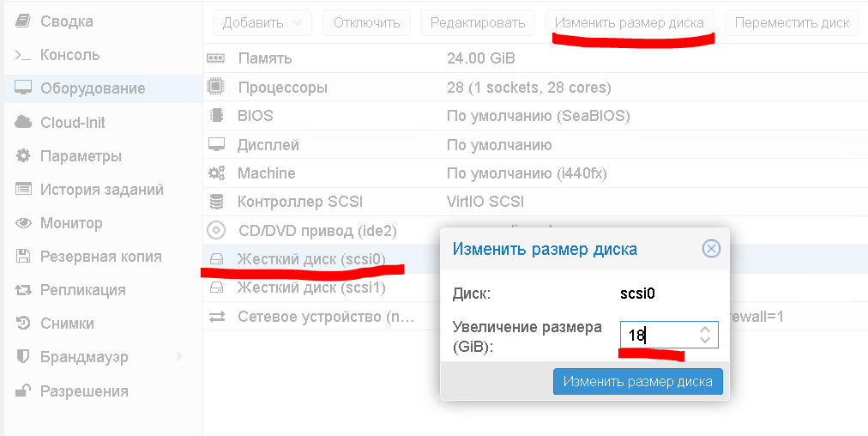Click the Snapshots (Снимки) history icon

point(23,324)
